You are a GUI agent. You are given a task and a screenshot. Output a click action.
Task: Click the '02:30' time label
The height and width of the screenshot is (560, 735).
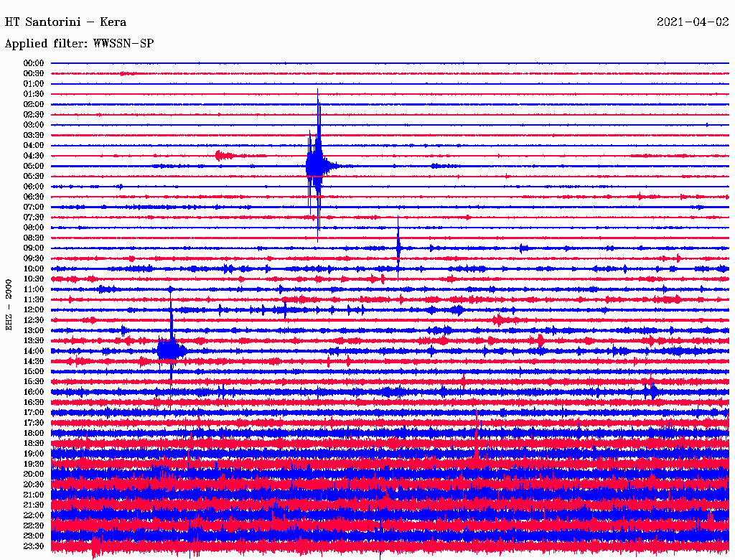(33, 114)
